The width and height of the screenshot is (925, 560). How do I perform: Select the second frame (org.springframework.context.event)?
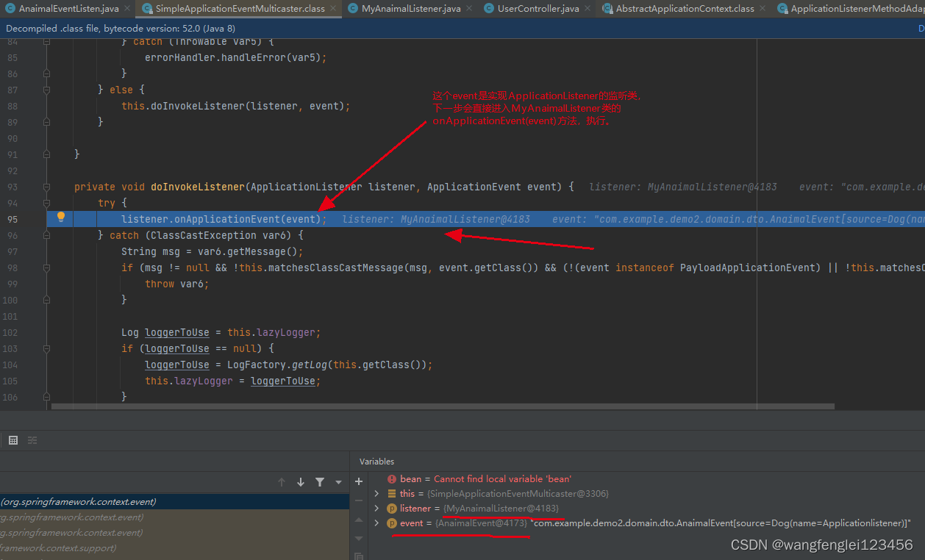coord(174,517)
